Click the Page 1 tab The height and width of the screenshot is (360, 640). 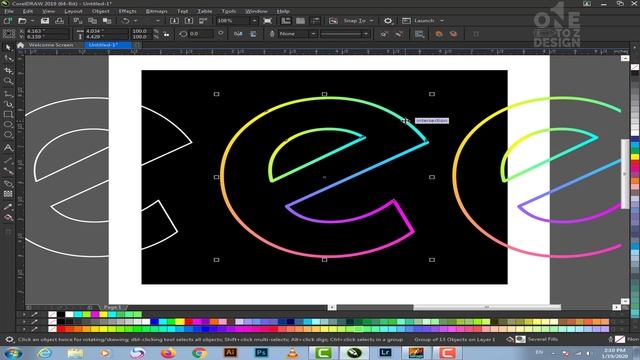tap(112, 307)
